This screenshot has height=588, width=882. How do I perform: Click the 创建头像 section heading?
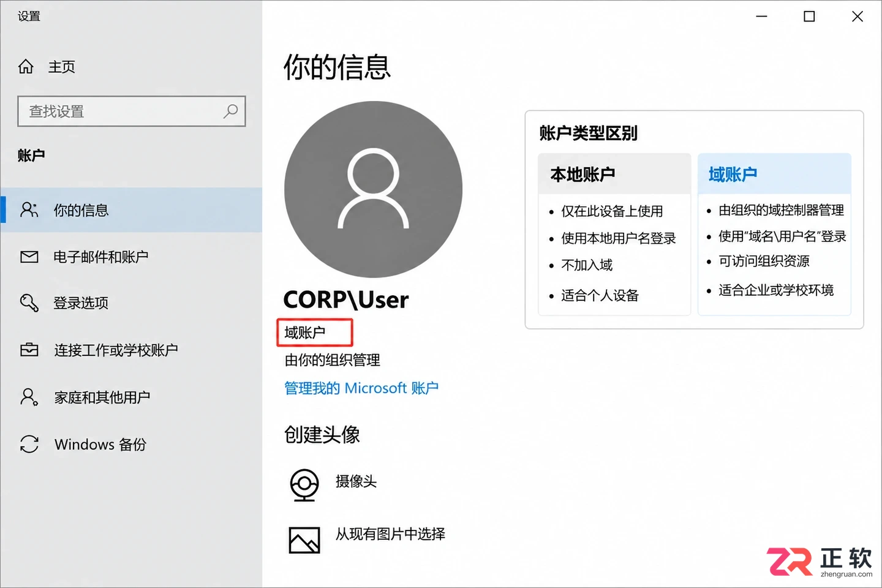[322, 434]
